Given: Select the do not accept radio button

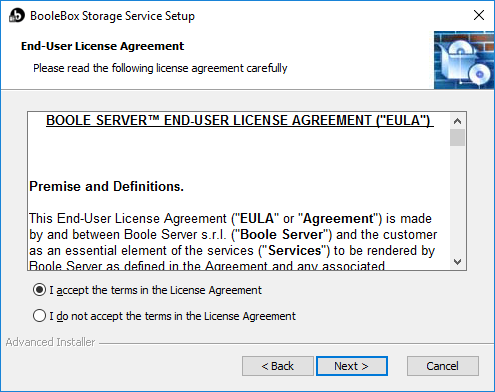Looking at the screenshot, I should 39,316.
